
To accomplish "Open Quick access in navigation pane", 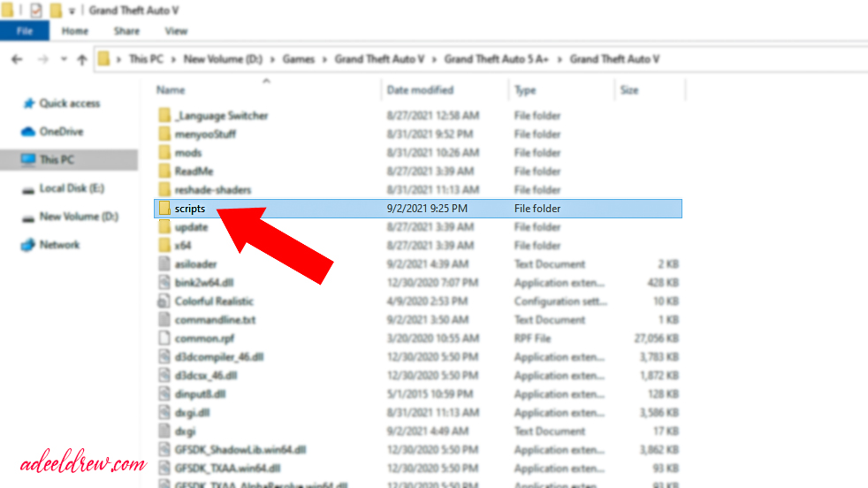I will point(70,103).
